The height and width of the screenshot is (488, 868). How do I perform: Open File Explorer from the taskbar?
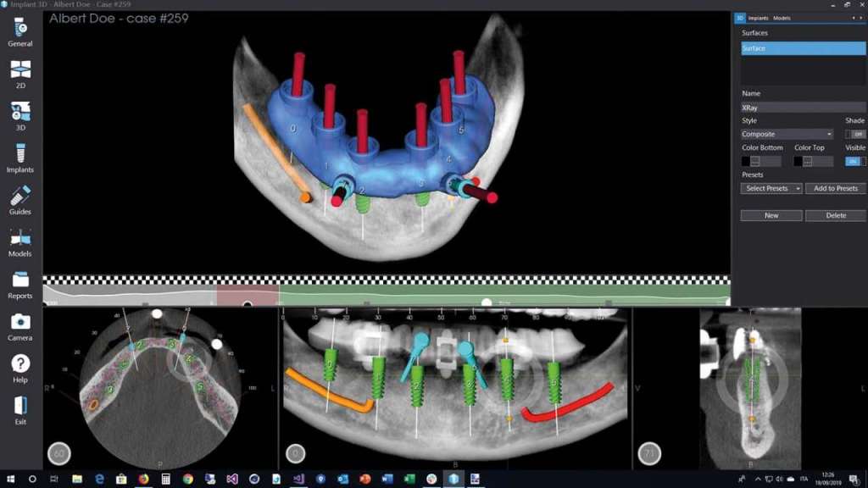(77, 480)
